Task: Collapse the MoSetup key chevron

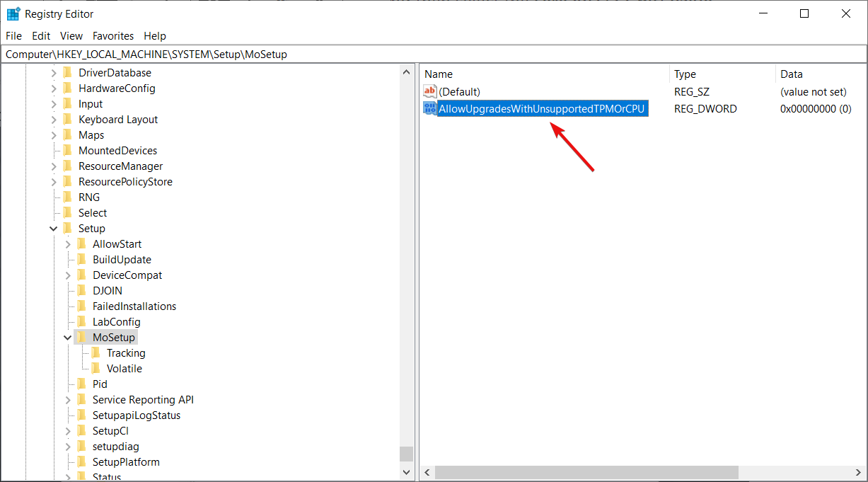Action: 67,337
